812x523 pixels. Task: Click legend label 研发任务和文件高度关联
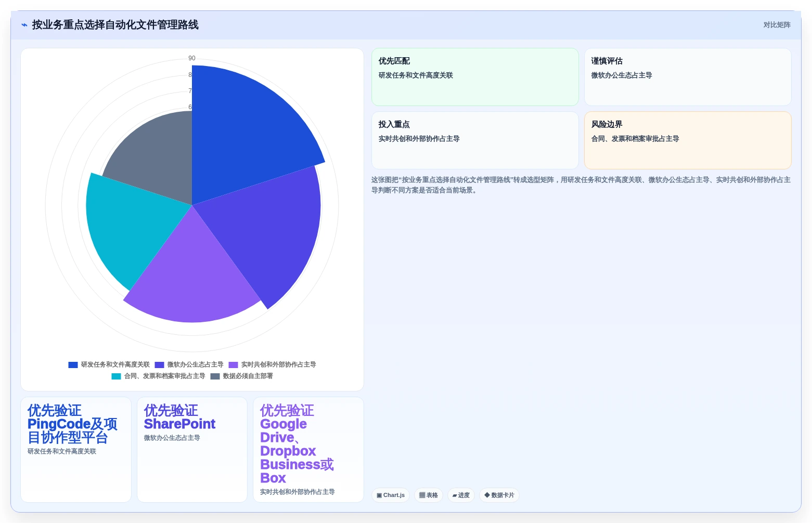tap(115, 365)
